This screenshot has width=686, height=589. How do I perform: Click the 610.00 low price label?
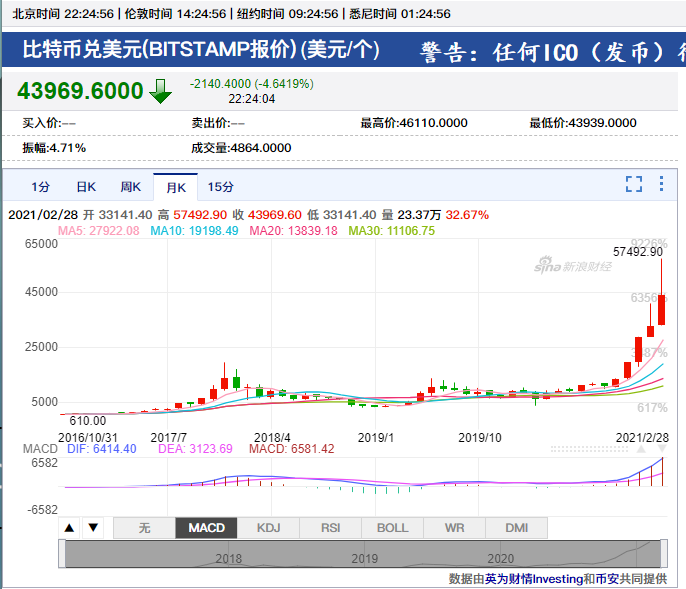point(88,421)
